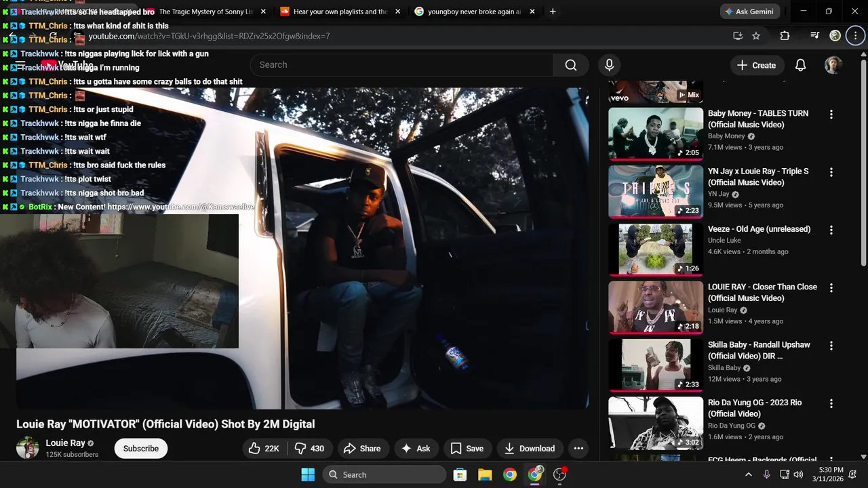The width and height of the screenshot is (868, 488).
Task: Show hidden tray icons chevron
Action: (x=749, y=474)
